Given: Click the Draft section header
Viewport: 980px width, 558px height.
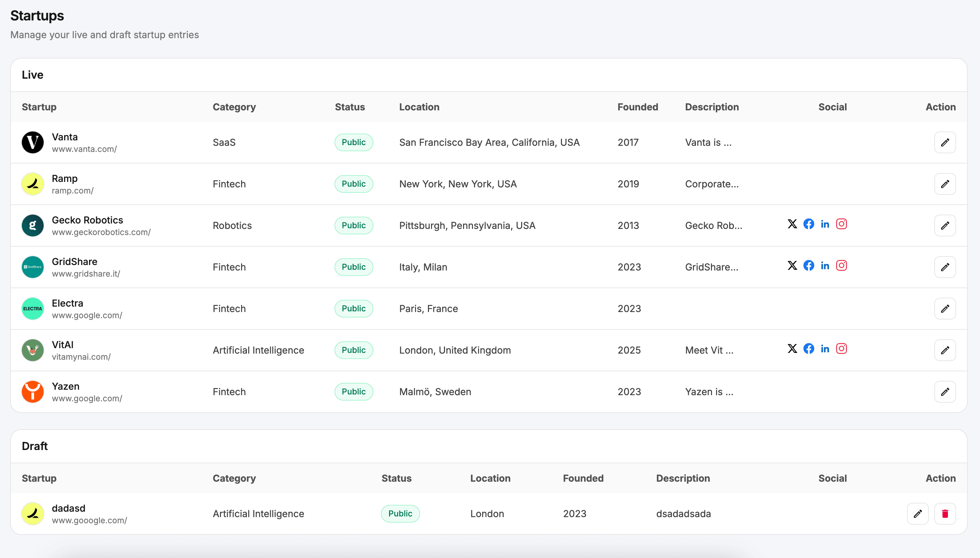Looking at the screenshot, I should [34, 446].
